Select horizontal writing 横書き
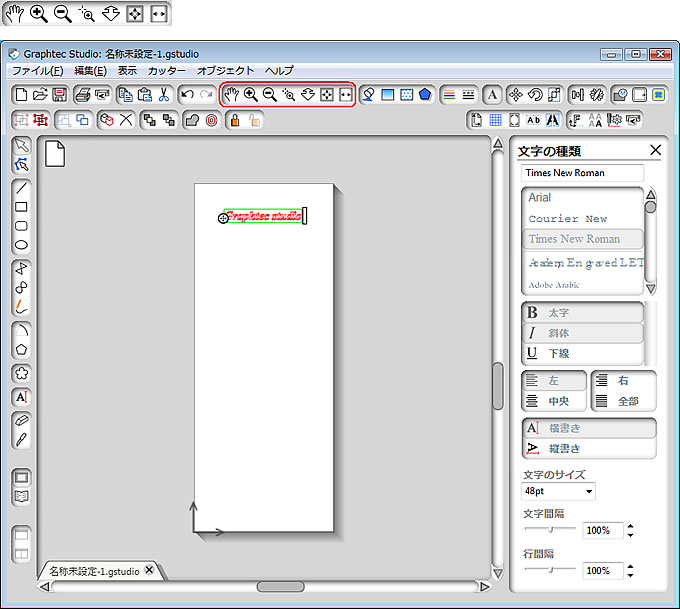680x609 pixels. [589, 428]
